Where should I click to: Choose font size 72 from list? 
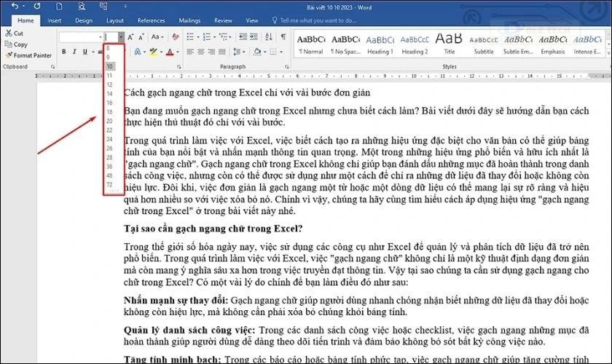pyautogui.click(x=110, y=184)
